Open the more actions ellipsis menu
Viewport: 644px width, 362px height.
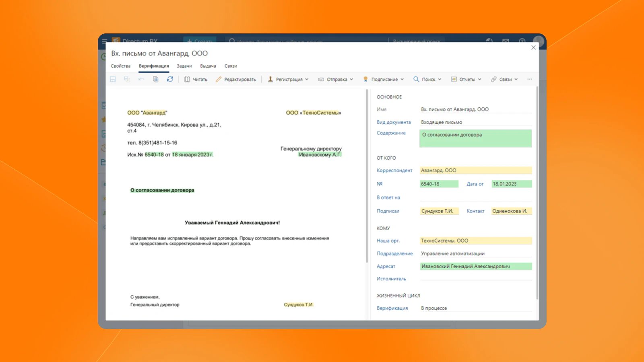tap(530, 79)
